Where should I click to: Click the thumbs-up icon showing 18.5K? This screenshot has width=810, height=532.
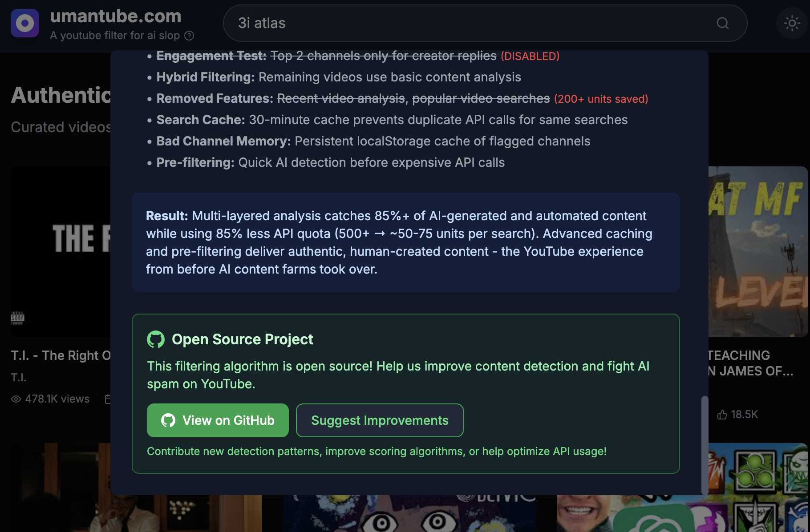point(723,414)
